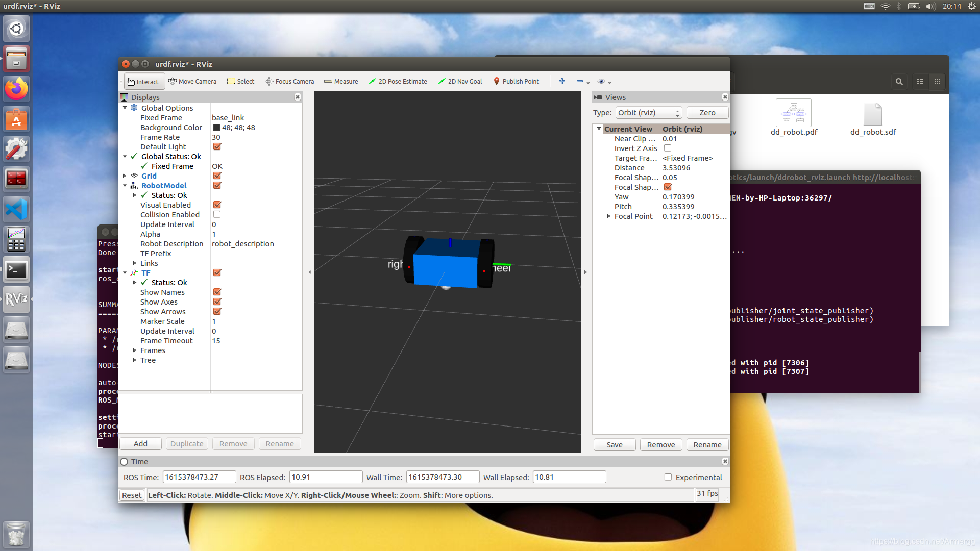The image size is (980, 551).
Task: Click search icon in file manager window
Action: [x=899, y=82]
